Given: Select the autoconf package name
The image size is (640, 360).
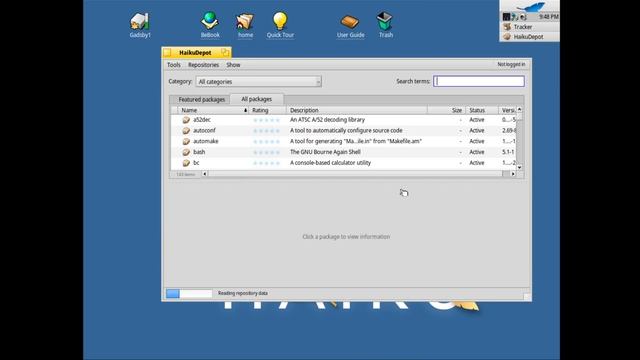Looking at the screenshot, I should pos(204,131).
